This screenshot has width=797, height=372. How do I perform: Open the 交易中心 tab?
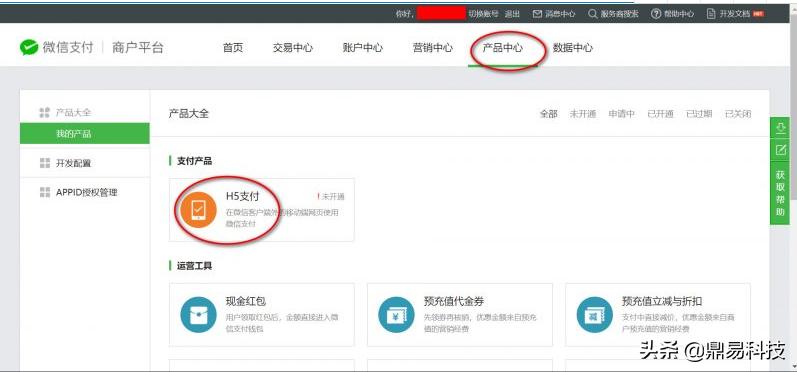(x=293, y=48)
